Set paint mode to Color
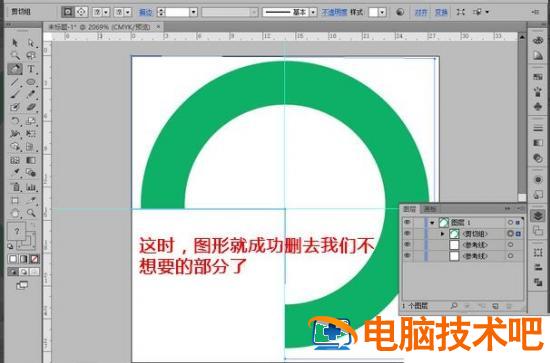550x363 pixels. (x=13, y=259)
